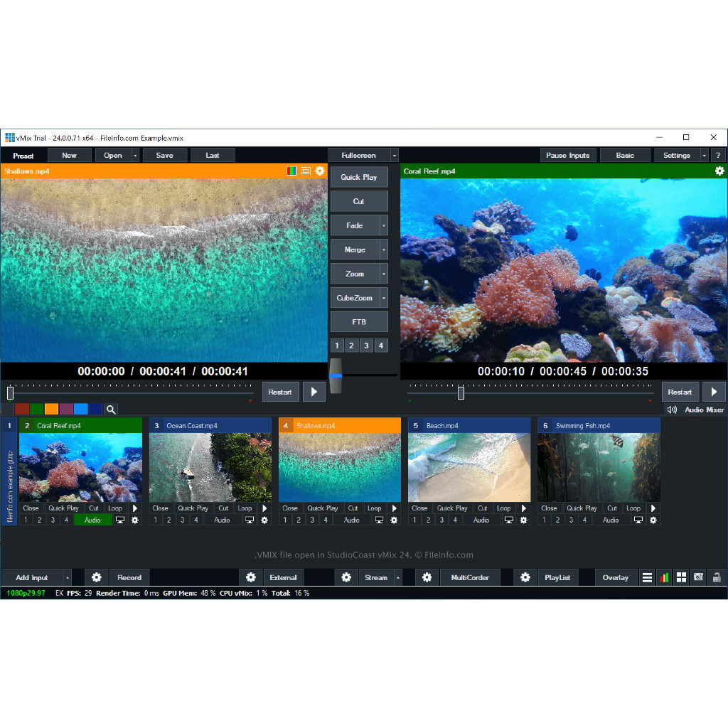This screenshot has width=728, height=728.
Task: Toggle Audio on Coral Reef.mp4 input
Action: click(92, 520)
